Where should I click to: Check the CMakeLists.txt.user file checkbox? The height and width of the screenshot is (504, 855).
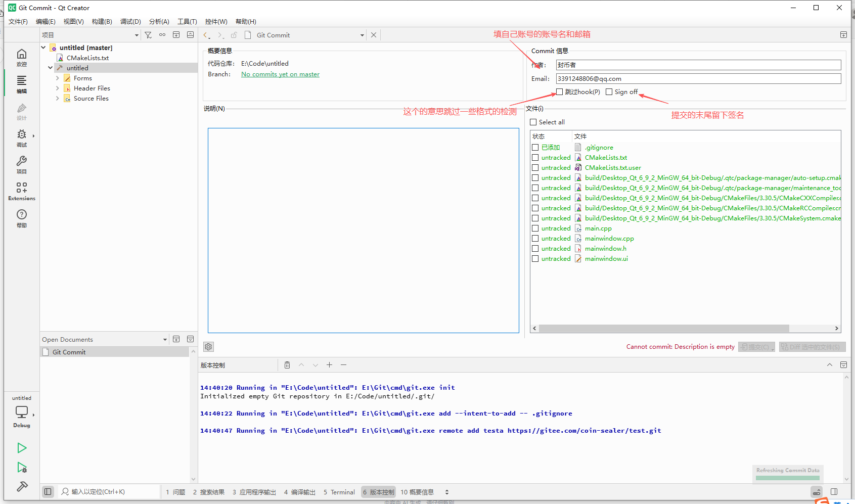pos(535,168)
